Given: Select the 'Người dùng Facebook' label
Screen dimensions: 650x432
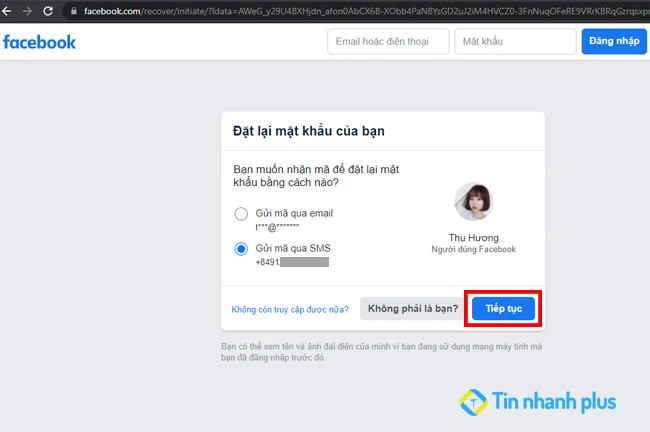Looking at the screenshot, I should pyautogui.click(x=474, y=249).
